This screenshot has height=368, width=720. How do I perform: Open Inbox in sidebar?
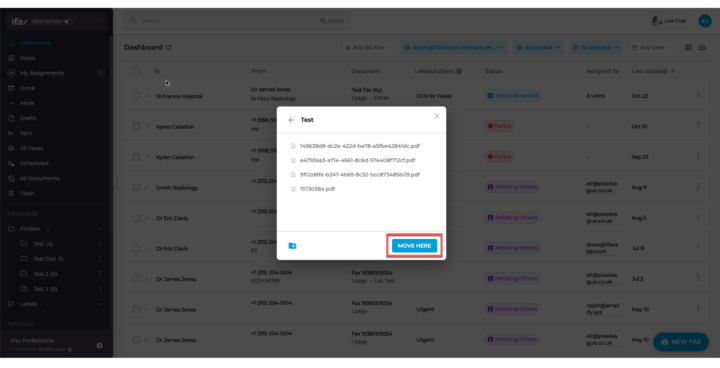(x=28, y=58)
